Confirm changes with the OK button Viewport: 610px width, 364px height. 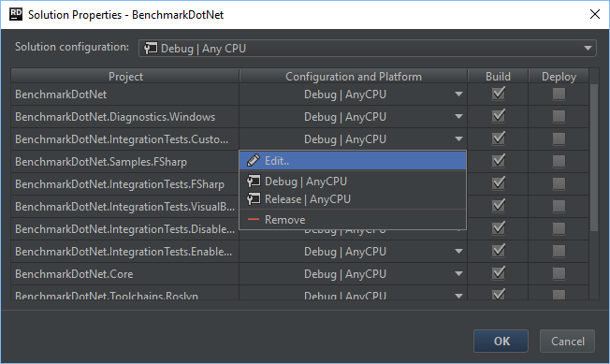501,341
